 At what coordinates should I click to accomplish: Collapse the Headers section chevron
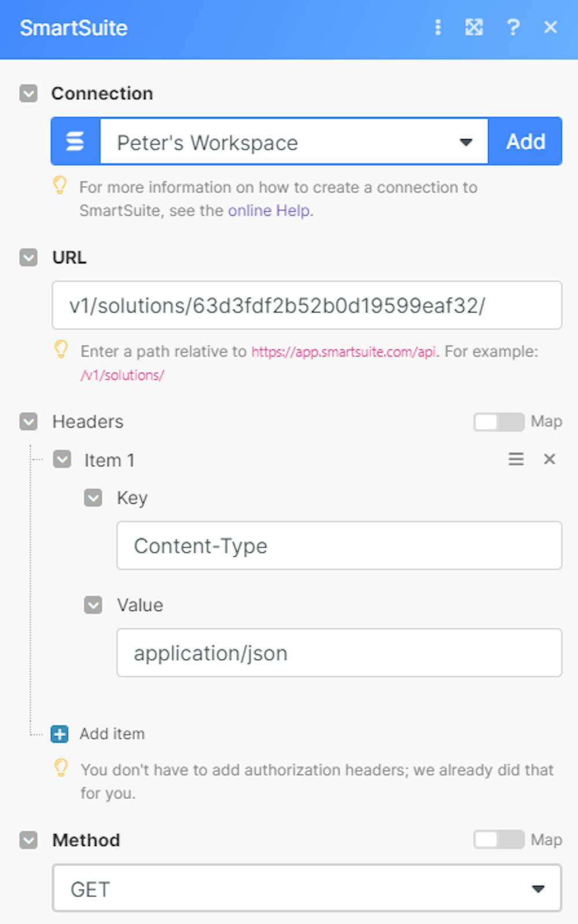pos(28,422)
